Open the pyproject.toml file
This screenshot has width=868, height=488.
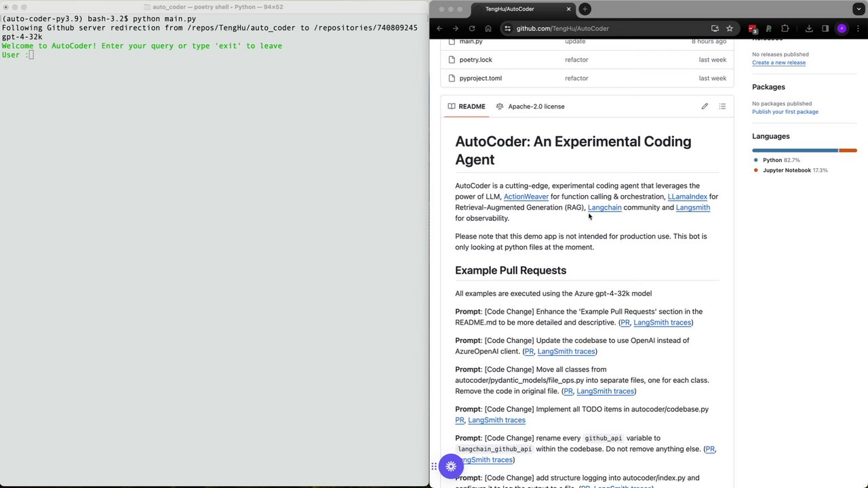[480, 78]
